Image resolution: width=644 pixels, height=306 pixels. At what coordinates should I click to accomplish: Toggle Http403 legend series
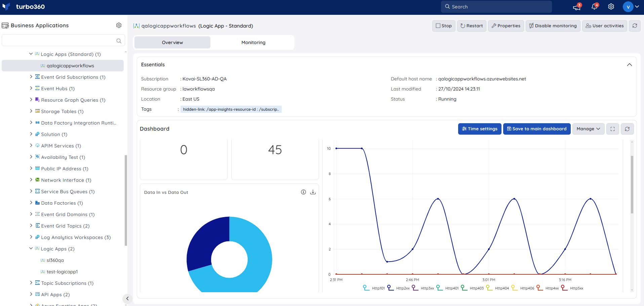472,288
